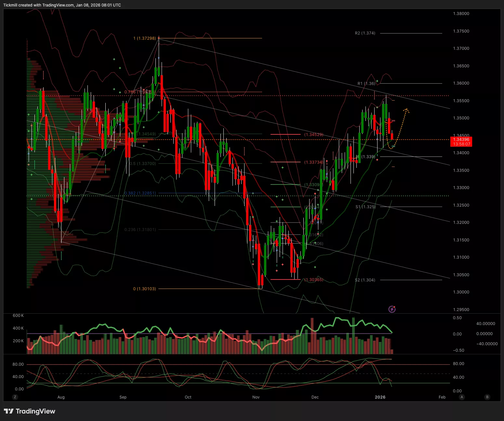
Task: Click the purple lightning bolt icon
Action: coord(392,309)
